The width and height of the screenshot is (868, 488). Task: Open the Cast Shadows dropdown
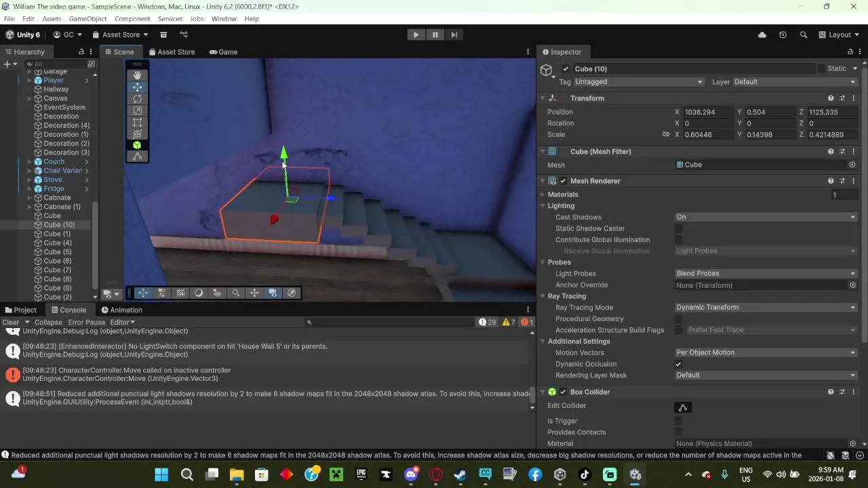pyautogui.click(x=766, y=217)
